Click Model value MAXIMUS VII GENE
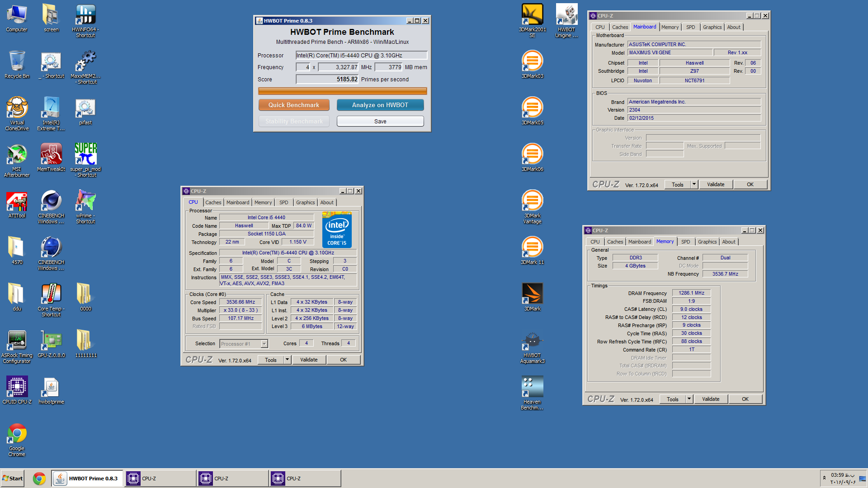 coord(670,52)
